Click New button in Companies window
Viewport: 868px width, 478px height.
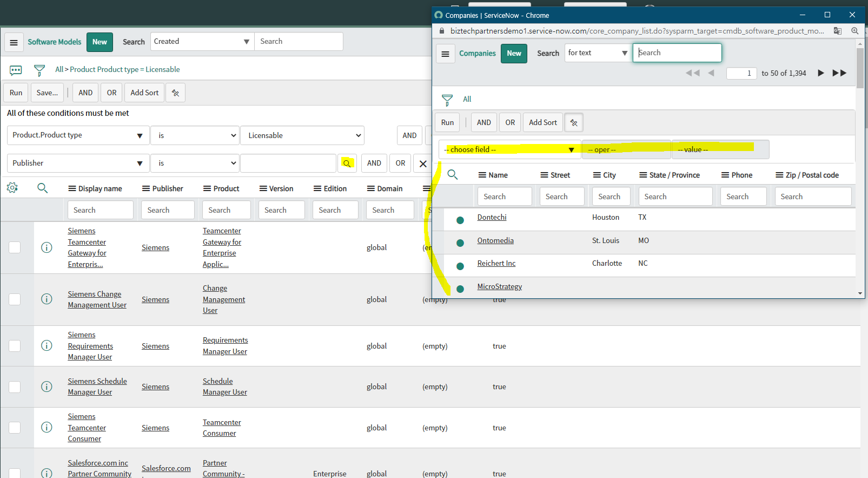point(514,54)
